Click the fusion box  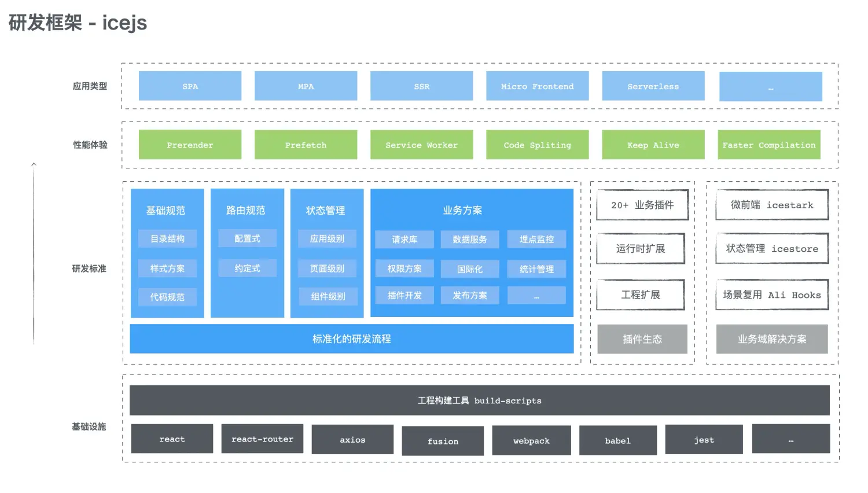(443, 441)
